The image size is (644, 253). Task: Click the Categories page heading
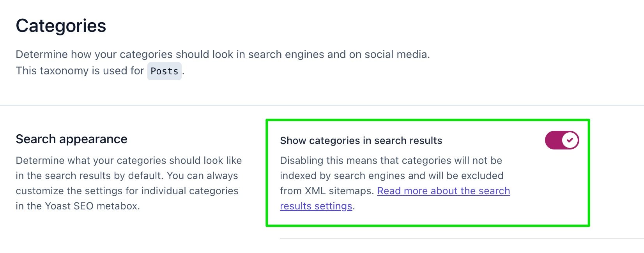click(x=61, y=26)
